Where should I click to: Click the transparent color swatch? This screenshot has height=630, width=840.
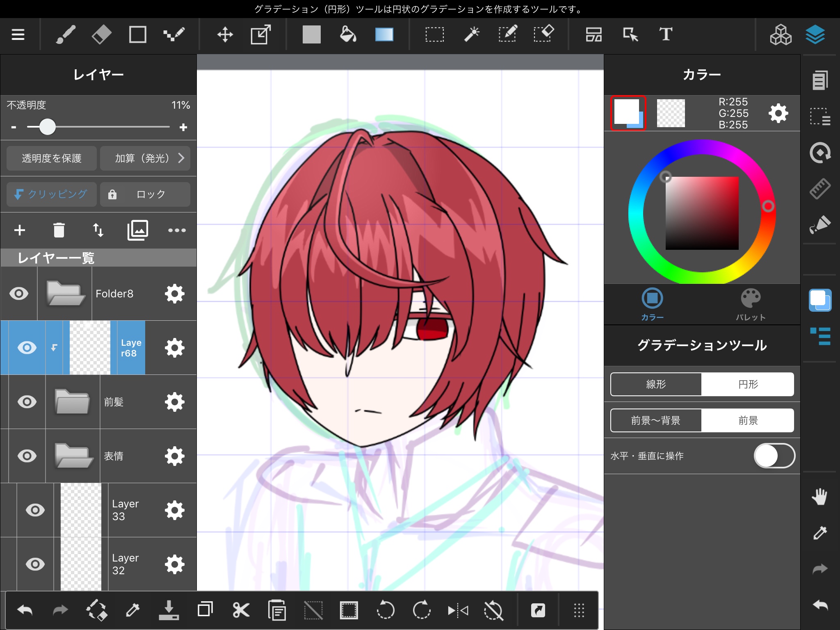point(671,113)
